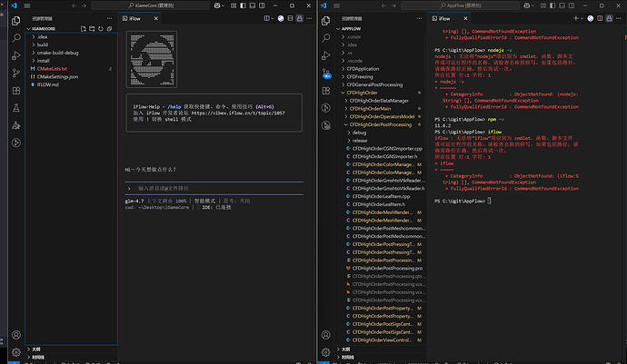Expand the 大纲 outline section
Viewport: 627px width, 364px height.
pyautogui.click(x=36, y=349)
